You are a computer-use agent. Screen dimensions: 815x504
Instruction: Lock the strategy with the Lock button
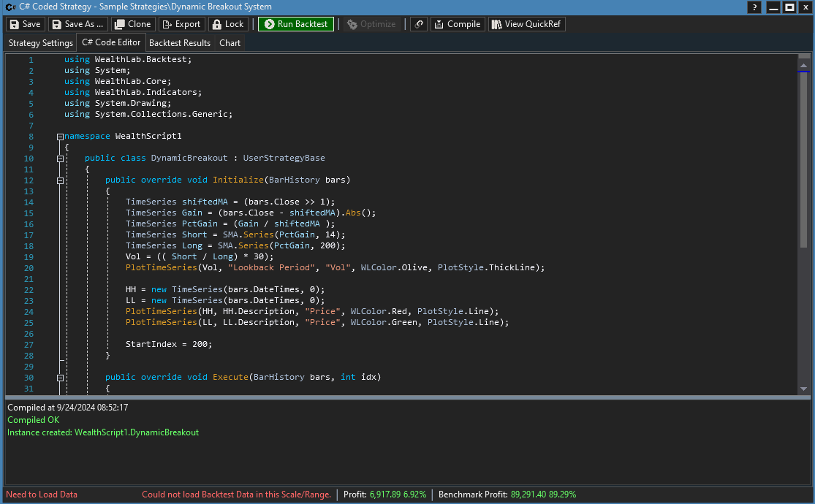pos(227,24)
